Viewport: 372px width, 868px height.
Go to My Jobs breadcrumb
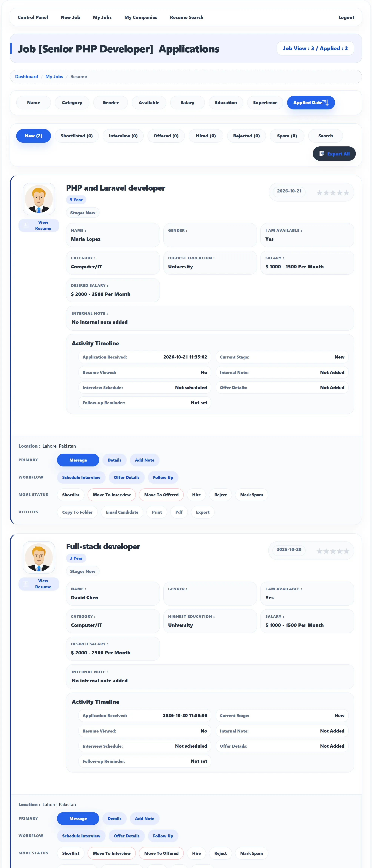tap(54, 76)
